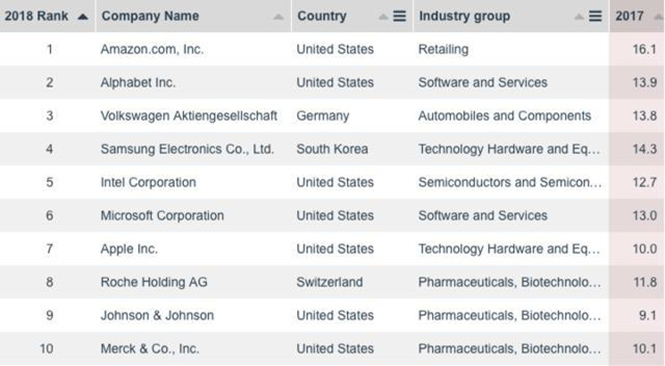Sort by Company Name header label

pyautogui.click(x=150, y=16)
